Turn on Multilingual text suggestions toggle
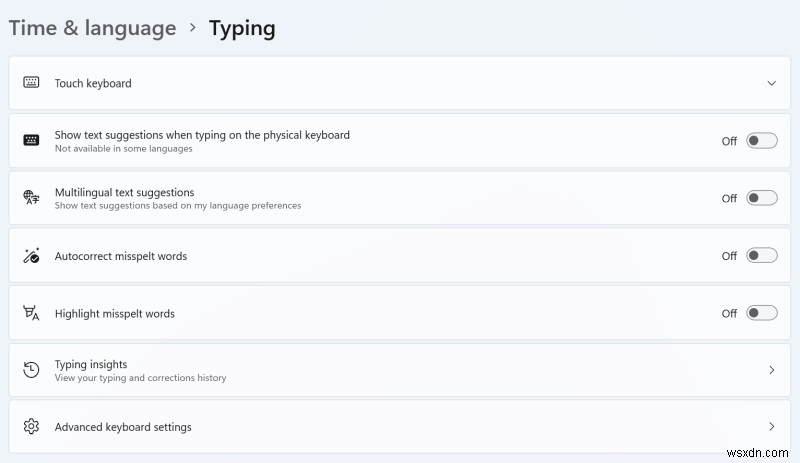 click(762, 198)
